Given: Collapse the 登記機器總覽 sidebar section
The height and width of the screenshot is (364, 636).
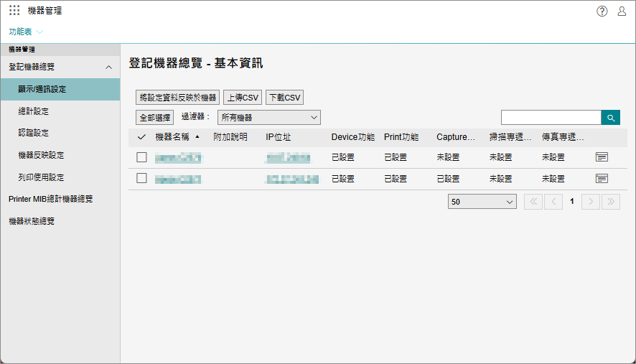Looking at the screenshot, I should (x=108, y=67).
